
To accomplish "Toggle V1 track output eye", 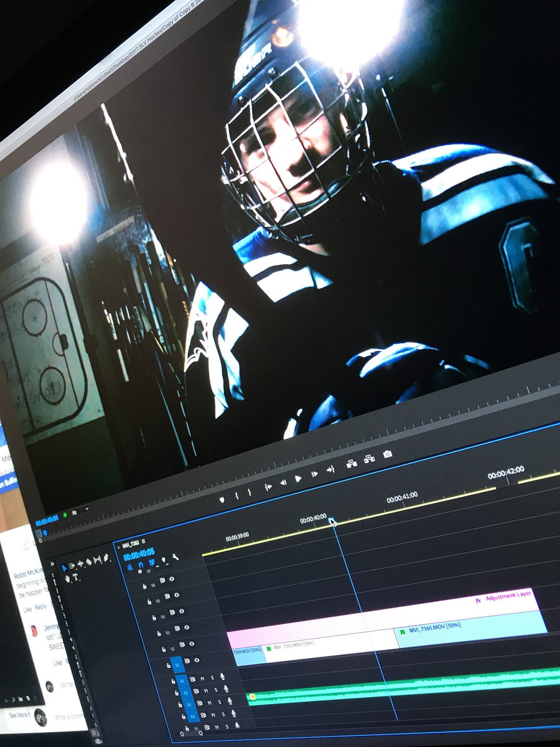I will coord(197,660).
